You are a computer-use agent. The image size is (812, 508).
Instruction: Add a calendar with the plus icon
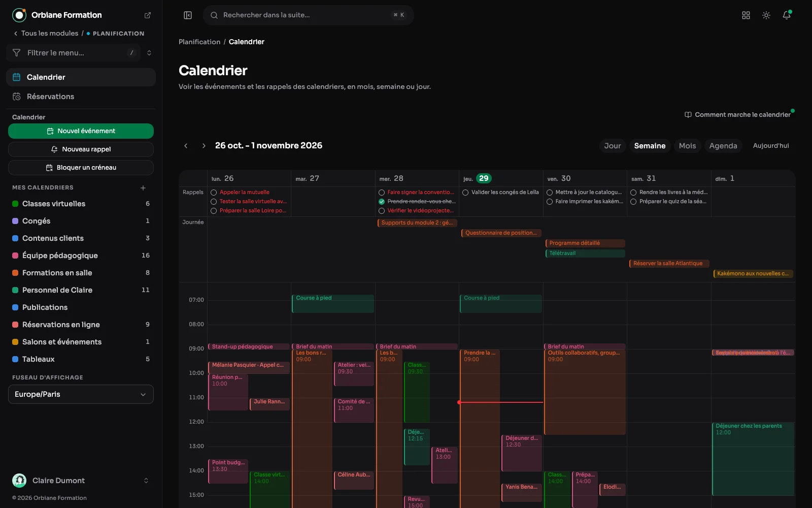click(143, 188)
